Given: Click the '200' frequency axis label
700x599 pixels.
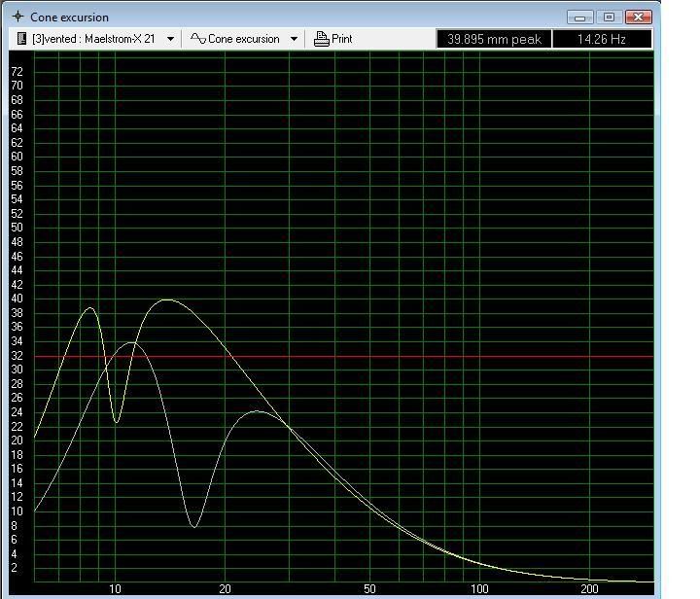Looking at the screenshot, I should click(589, 589).
